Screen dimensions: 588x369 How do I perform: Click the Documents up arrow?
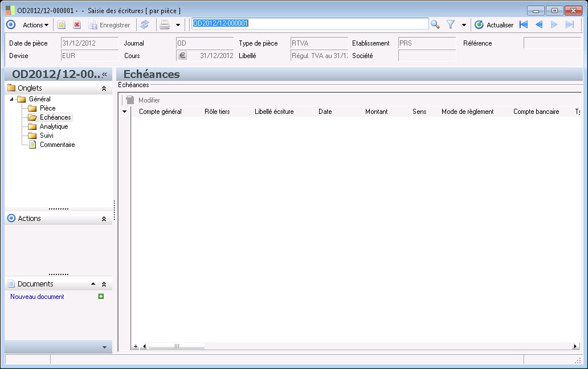(x=93, y=284)
